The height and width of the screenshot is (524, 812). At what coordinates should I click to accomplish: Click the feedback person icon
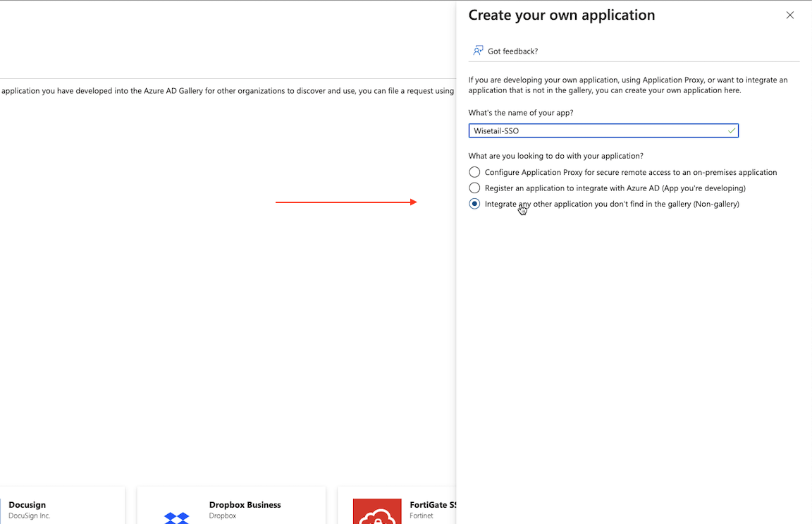(477, 50)
